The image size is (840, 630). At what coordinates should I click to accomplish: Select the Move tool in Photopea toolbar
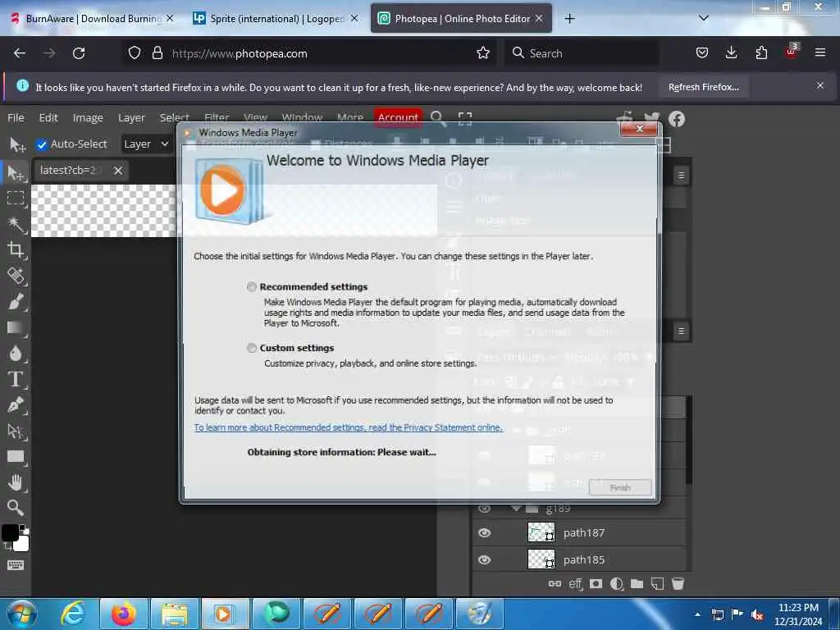pos(16,172)
